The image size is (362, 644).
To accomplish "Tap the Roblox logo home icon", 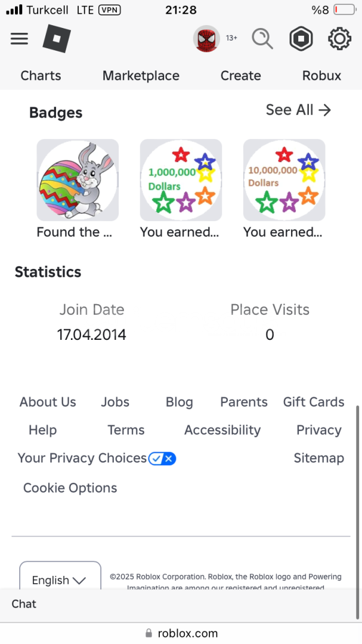I will [x=57, y=39].
